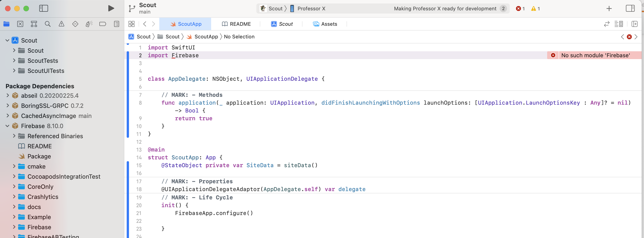Show the yellow warning count indicator

tap(535, 9)
